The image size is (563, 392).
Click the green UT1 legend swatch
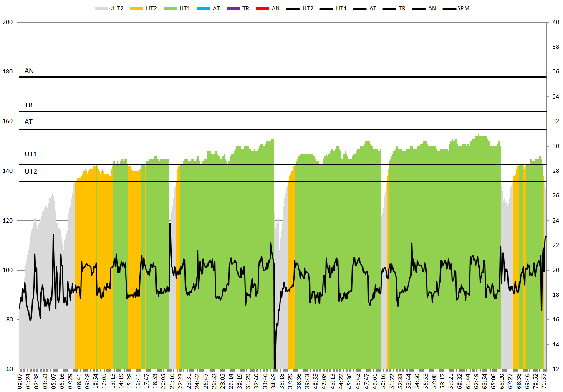click(x=170, y=9)
